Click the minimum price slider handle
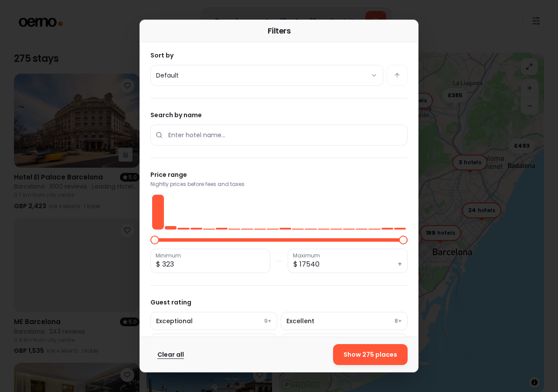558x392 pixels. (x=155, y=240)
